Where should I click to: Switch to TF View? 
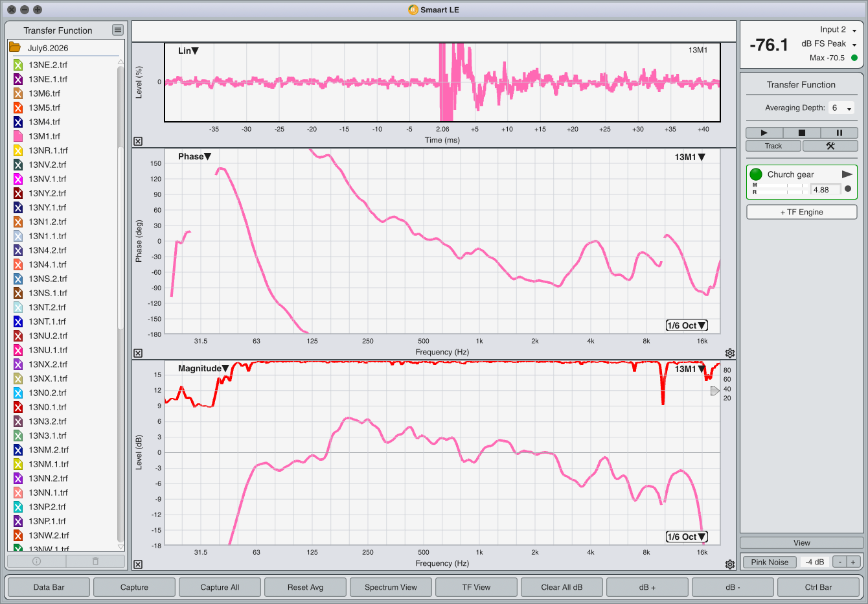(476, 587)
